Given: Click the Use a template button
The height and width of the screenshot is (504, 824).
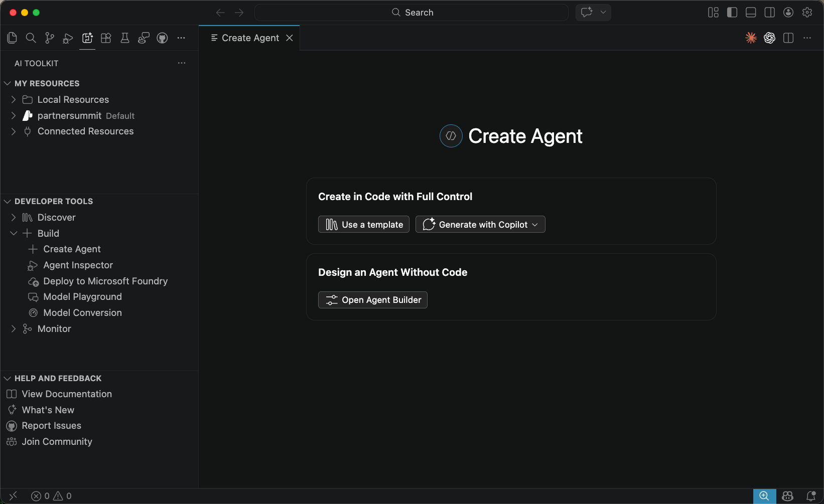Looking at the screenshot, I should [x=364, y=224].
